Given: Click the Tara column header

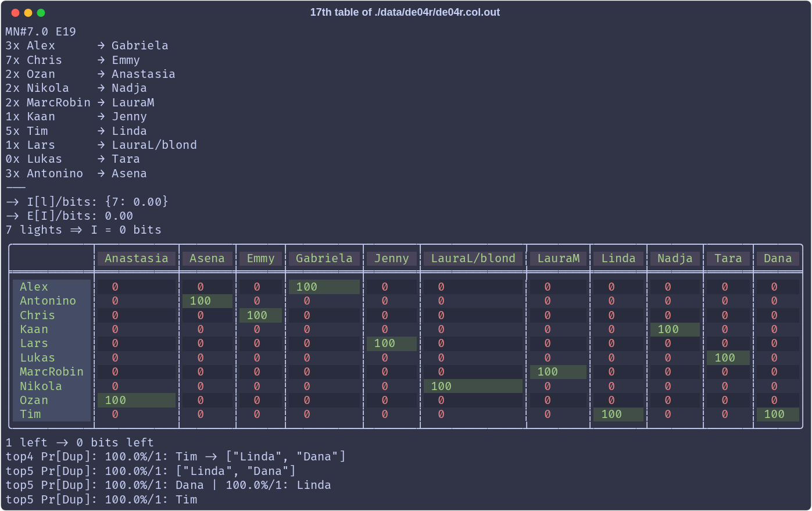Looking at the screenshot, I should (728, 258).
